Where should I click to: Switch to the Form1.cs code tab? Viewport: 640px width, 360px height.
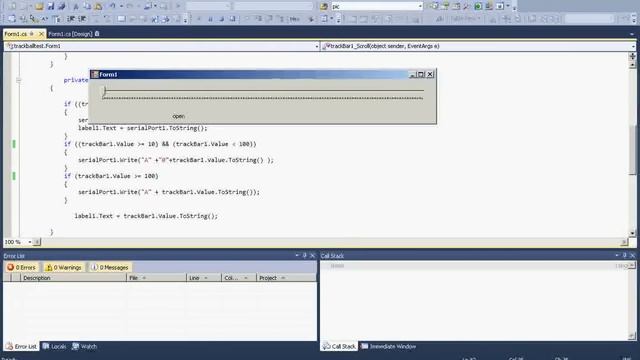click(x=16, y=34)
